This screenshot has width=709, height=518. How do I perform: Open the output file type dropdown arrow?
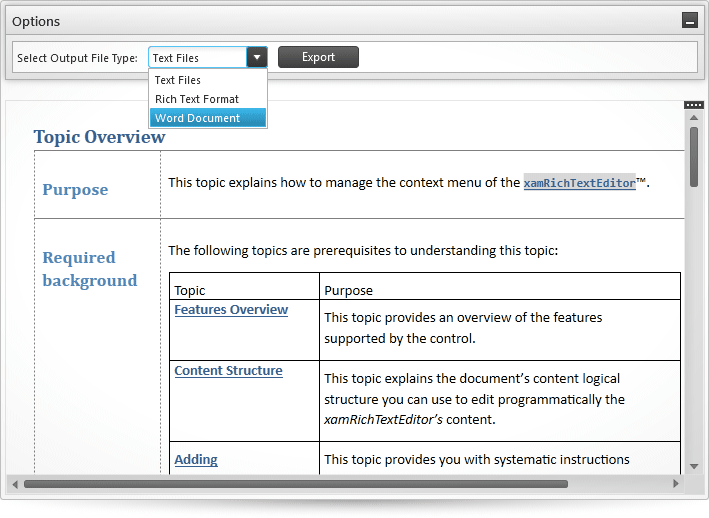click(257, 57)
